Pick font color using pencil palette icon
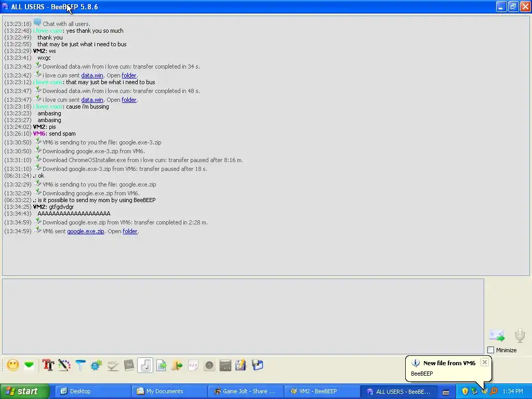532x399 pixels. point(64,365)
